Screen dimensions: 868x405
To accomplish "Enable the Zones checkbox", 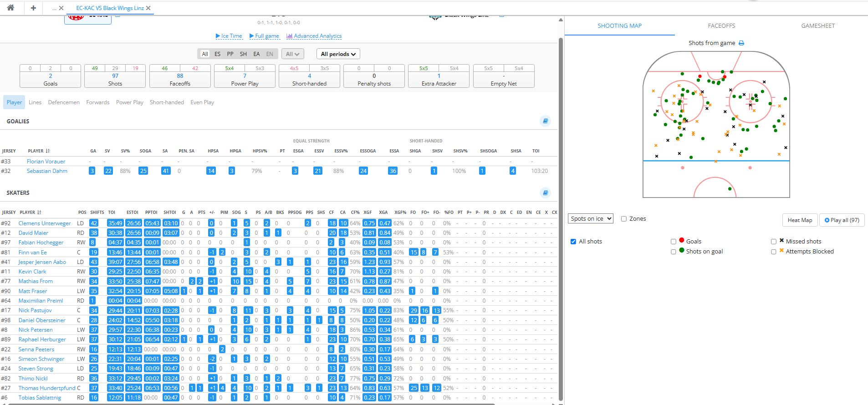I will [624, 219].
